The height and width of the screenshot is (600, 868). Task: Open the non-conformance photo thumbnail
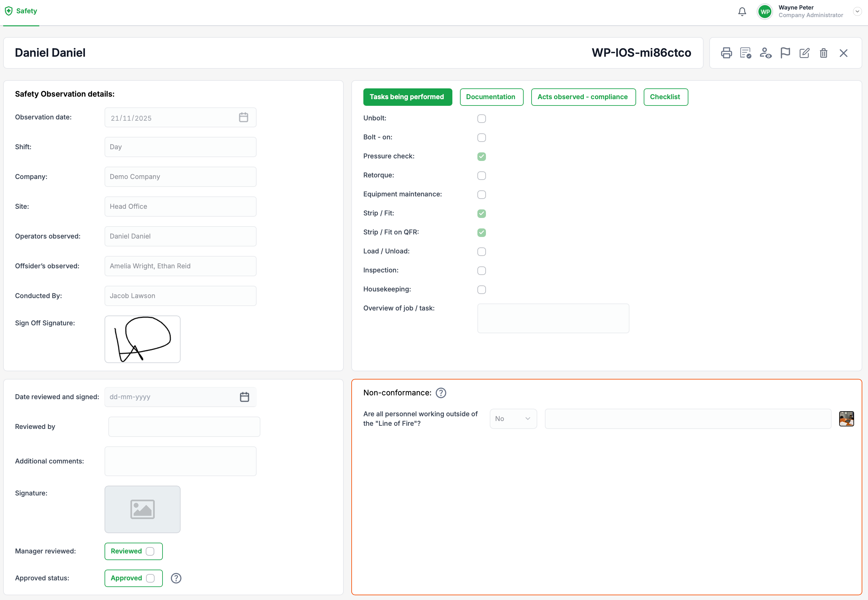click(x=846, y=419)
